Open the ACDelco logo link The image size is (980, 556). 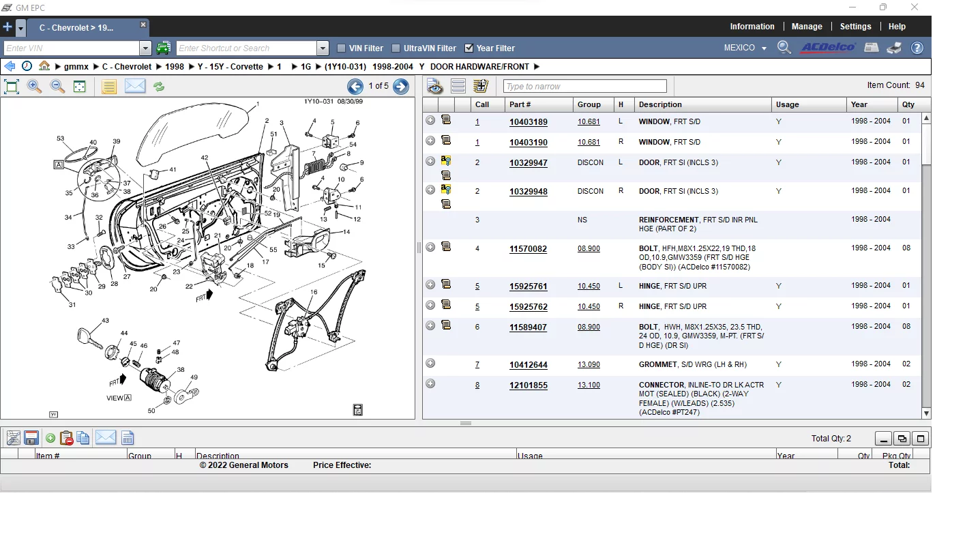coord(828,48)
